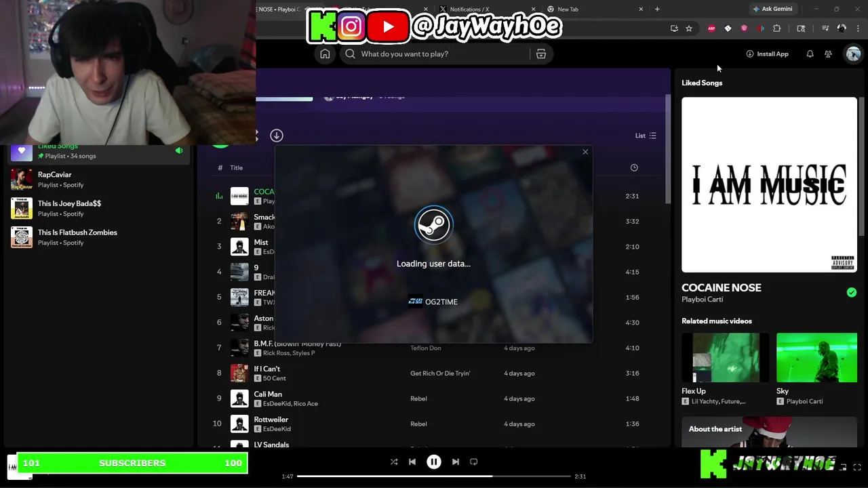
Task: Open Friend Activity icon
Action: pyautogui.click(x=828, y=54)
